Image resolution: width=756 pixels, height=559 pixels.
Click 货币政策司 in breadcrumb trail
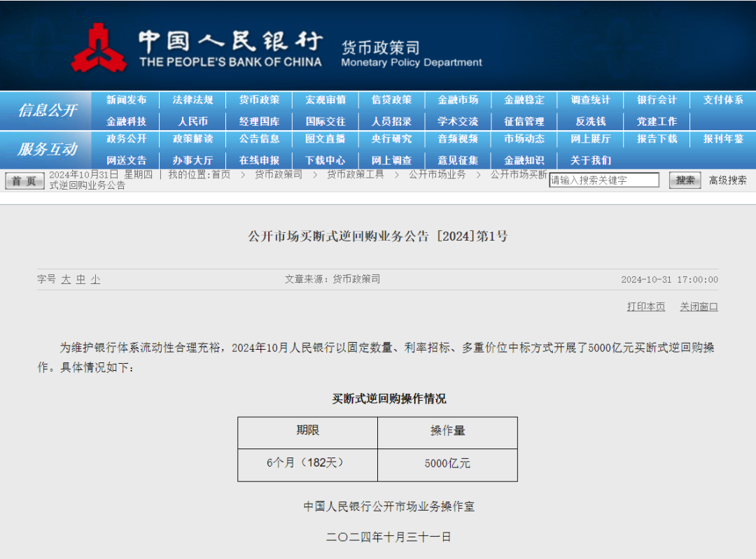pyautogui.click(x=278, y=174)
